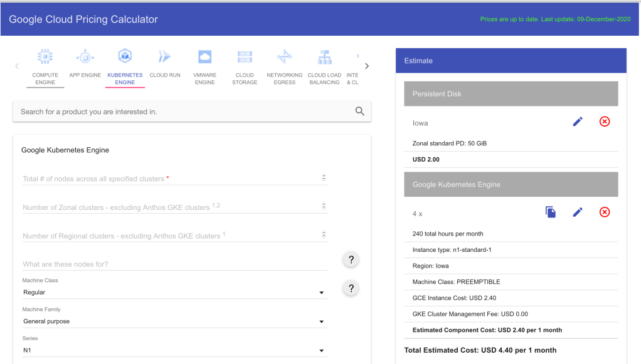This screenshot has width=641, height=364.
Task: Delete the Google Kubernetes Engine estimate
Action: click(605, 212)
